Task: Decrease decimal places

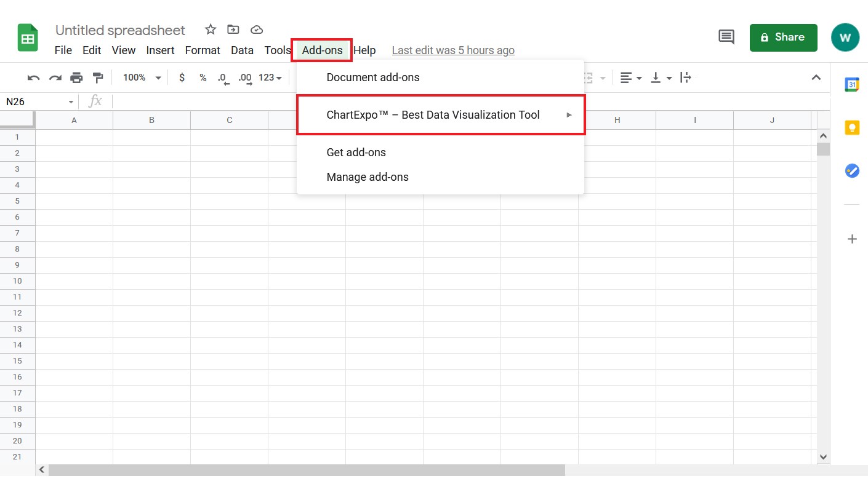Action: tap(223, 78)
